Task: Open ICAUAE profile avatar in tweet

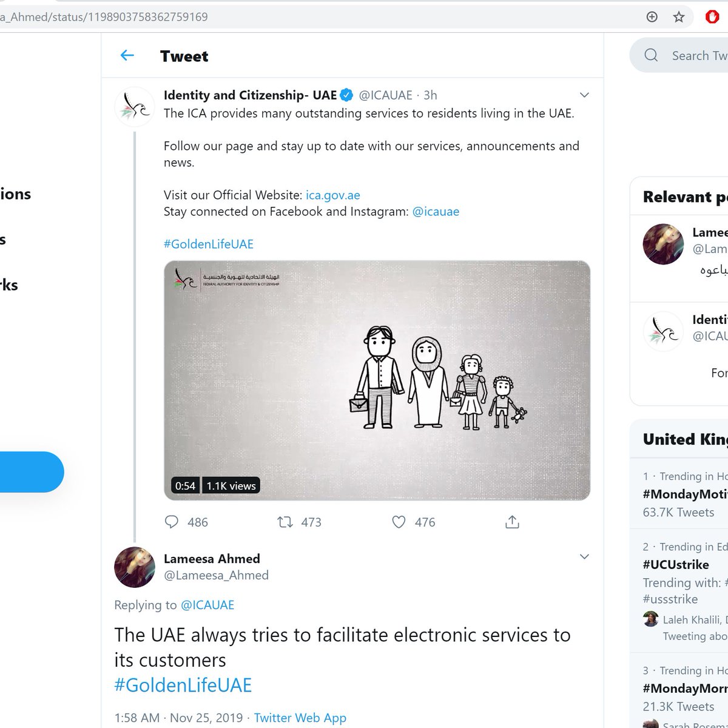Action: (135, 107)
